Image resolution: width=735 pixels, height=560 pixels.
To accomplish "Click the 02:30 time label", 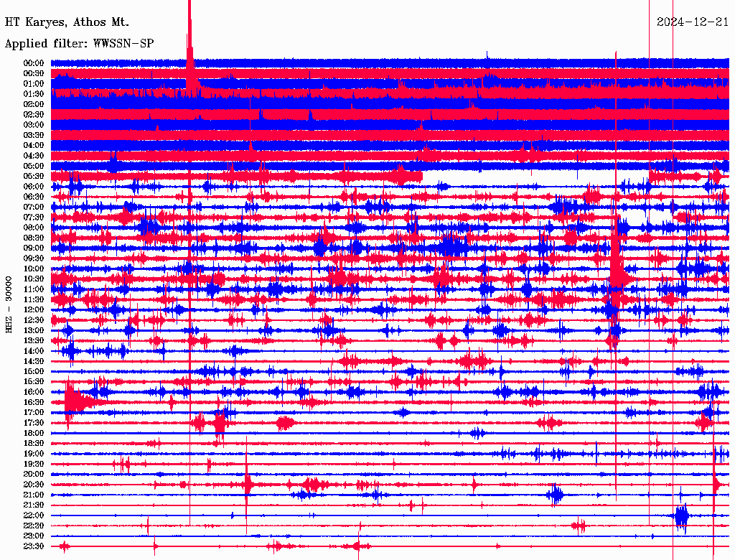I will [34, 114].
